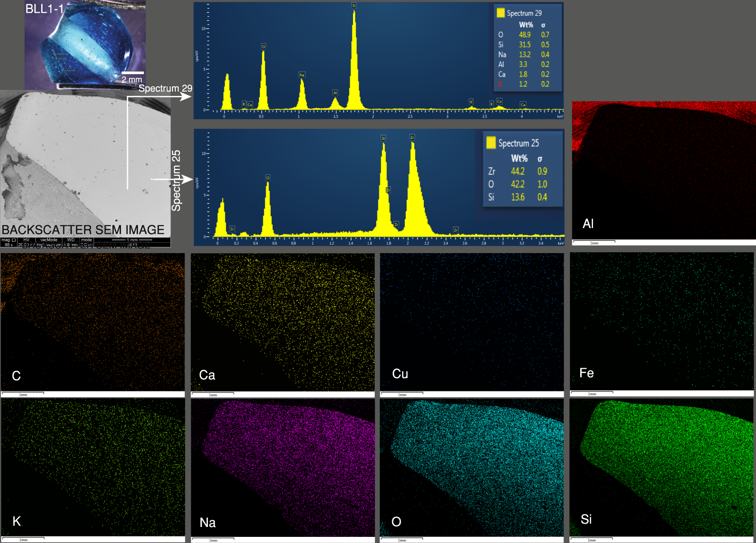Click the O peak marker in Spectrum 29 chart

click(263, 46)
